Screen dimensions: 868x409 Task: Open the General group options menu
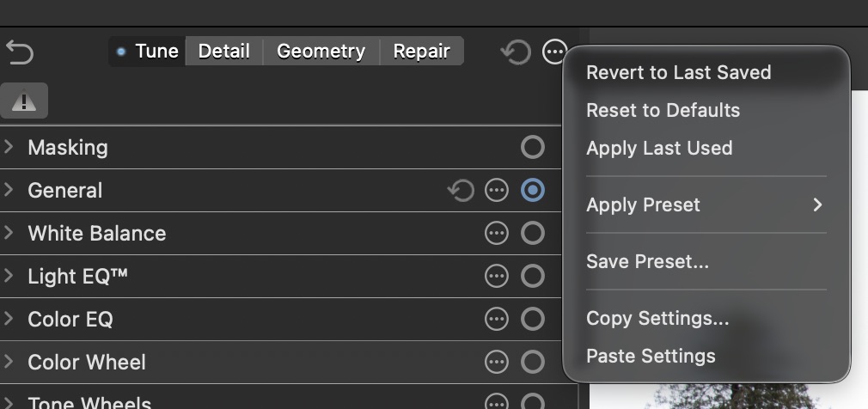coord(497,191)
